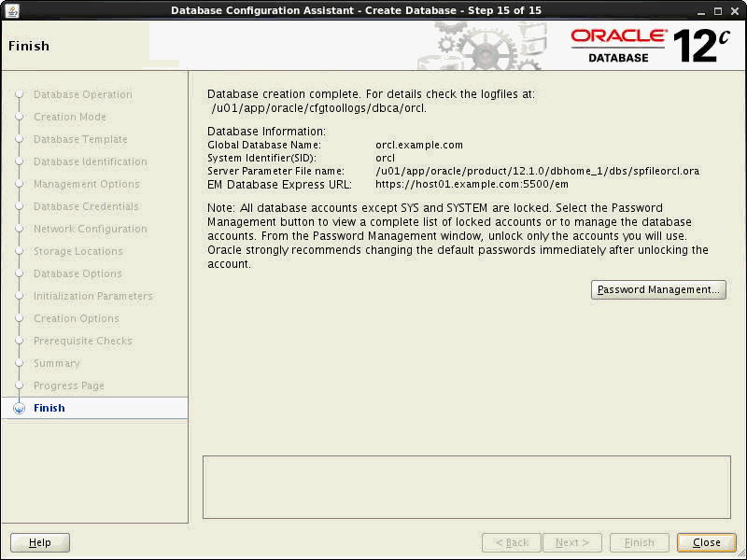This screenshot has height=560, width=747.
Task: Select the Prerequisite Checks step
Action: coord(82,341)
